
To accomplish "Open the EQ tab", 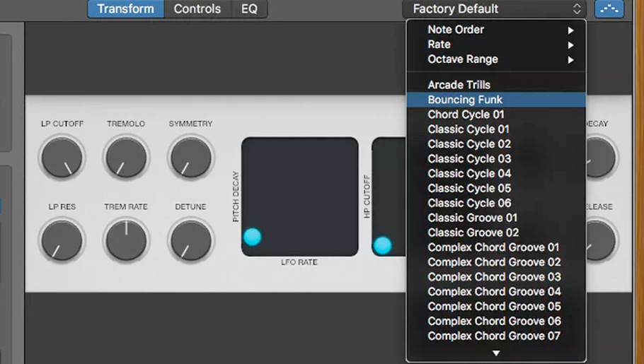I will coord(249,9).
